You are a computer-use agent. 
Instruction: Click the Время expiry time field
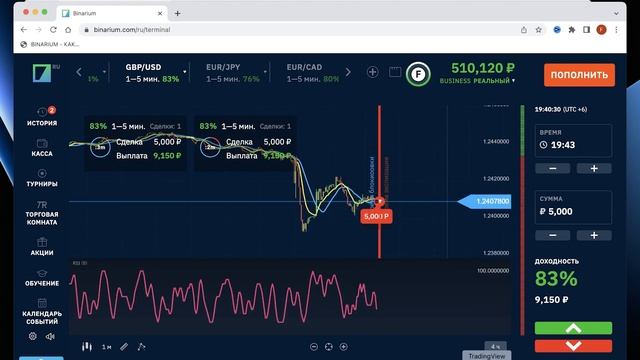tap(573, 141)
